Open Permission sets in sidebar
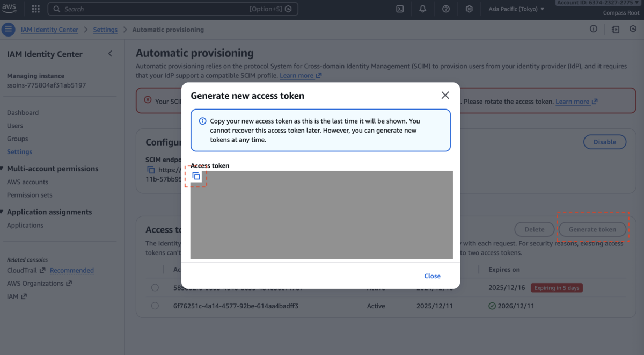Viewport: 644px width, 355px height. (x=30, y=195)
